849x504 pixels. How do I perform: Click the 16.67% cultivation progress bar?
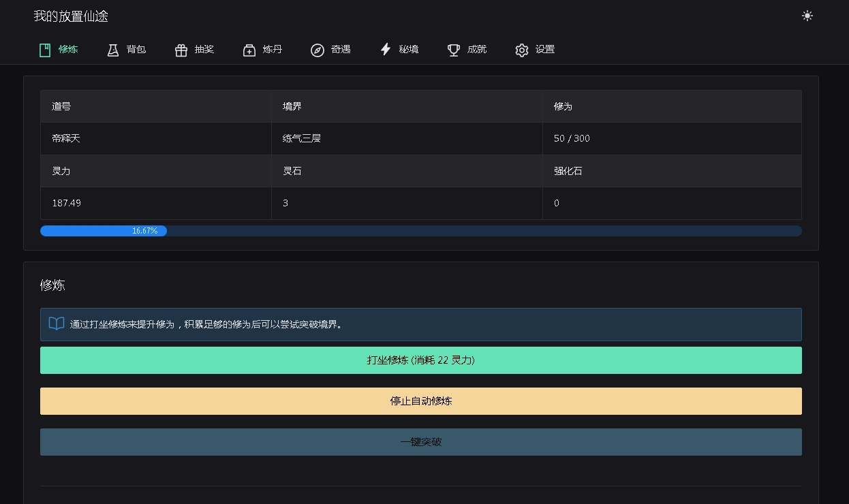420,231
